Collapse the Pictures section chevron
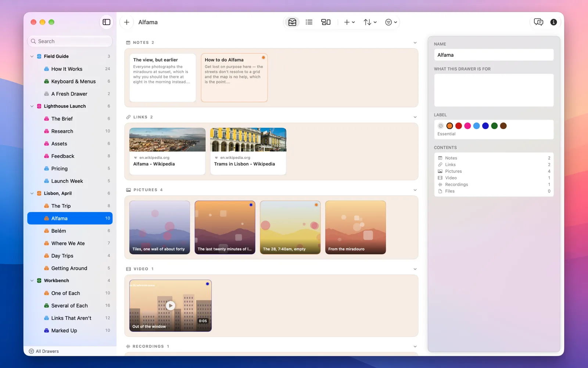This screenshot has height=368, width=588. click(x=415, y=190)
